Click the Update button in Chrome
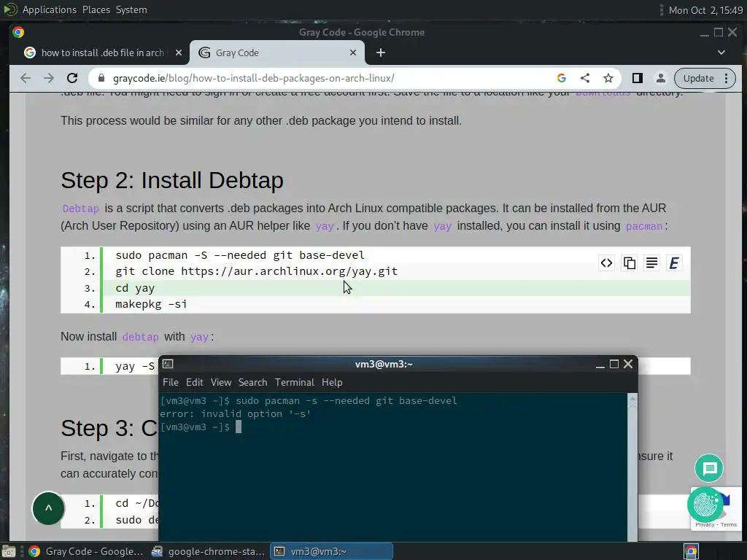Viewport: 747px width, 560px height. tap(698, 78)
